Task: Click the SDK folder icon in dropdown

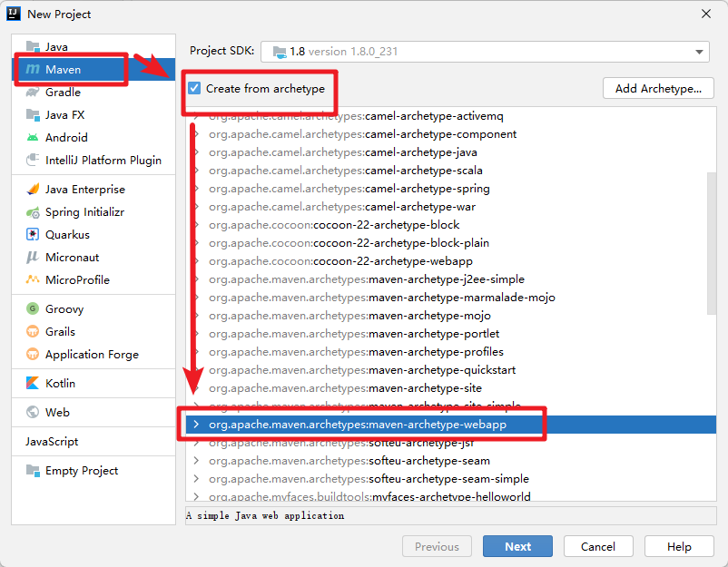Action: click(280, 52)
